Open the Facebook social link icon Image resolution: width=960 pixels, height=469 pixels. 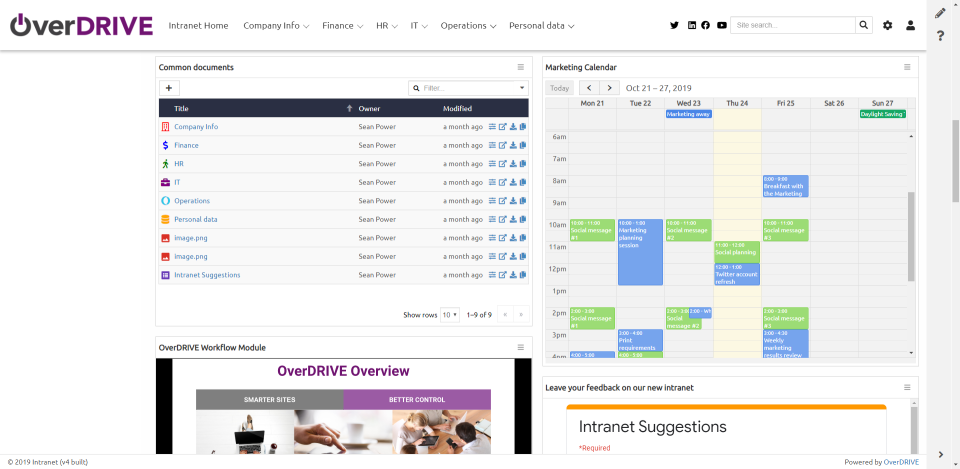[x=705, y=25]
